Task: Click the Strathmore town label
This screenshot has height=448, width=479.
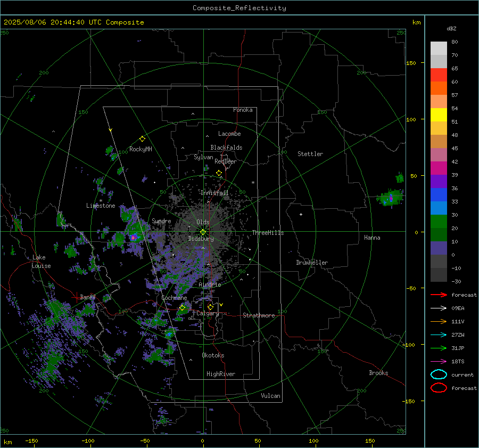Action: (259, 315)
